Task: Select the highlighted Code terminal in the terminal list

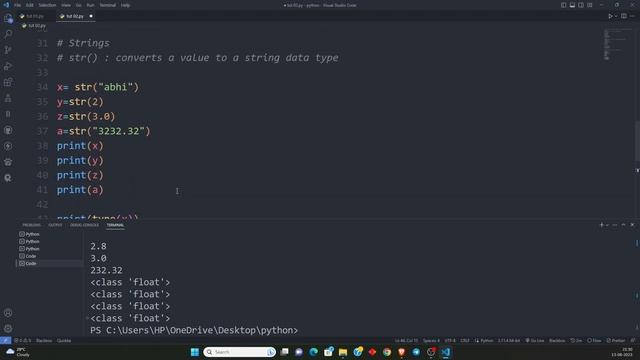Action: (x=49, y=264)
